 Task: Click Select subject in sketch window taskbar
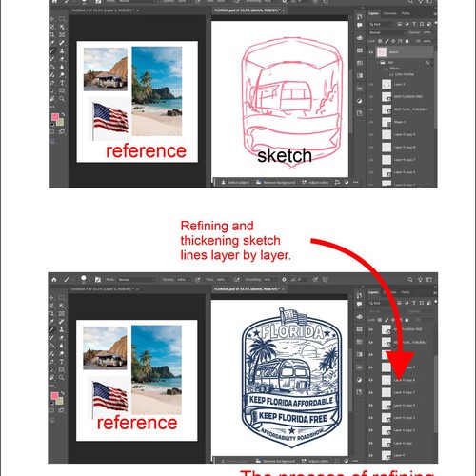235,183
